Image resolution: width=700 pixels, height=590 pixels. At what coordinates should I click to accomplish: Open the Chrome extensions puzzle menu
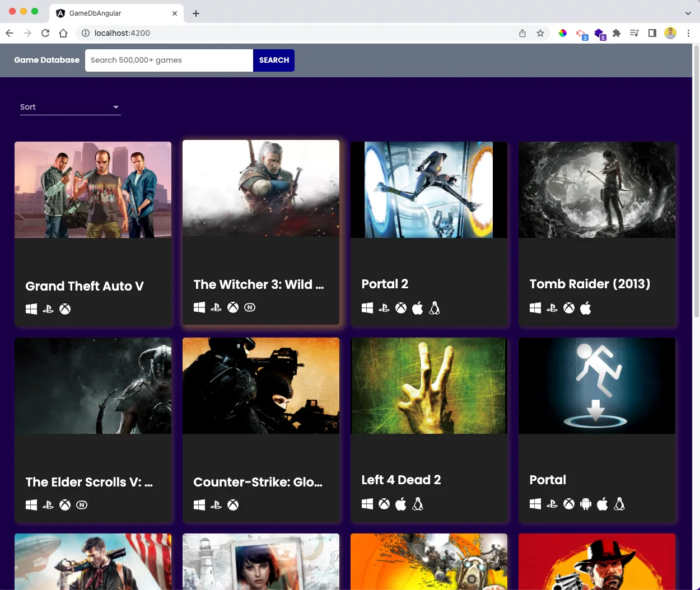pos(617,33)
